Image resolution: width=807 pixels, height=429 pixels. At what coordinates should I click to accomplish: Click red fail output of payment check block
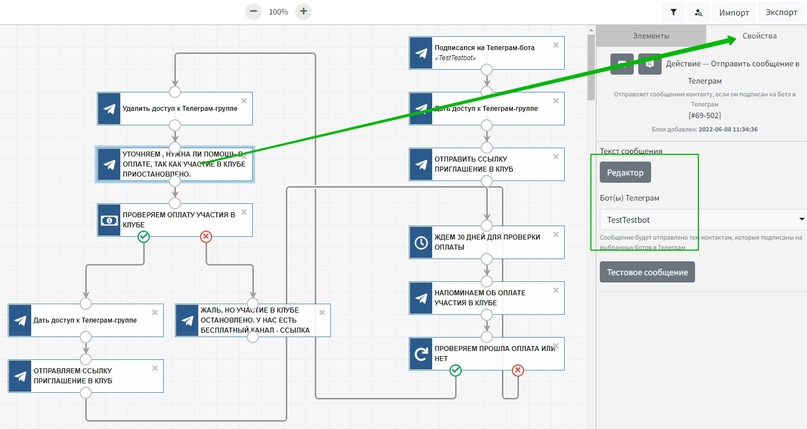pos(206,237)
